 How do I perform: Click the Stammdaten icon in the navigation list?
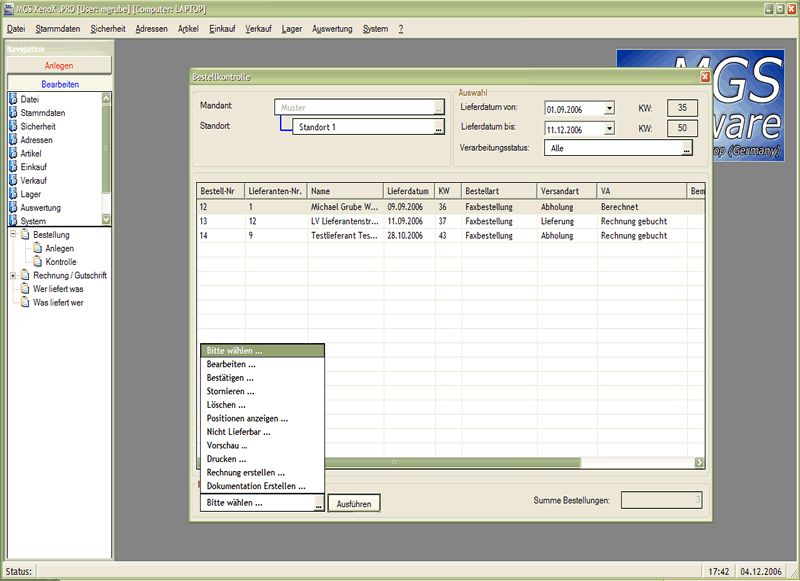(x=13, y=113)
